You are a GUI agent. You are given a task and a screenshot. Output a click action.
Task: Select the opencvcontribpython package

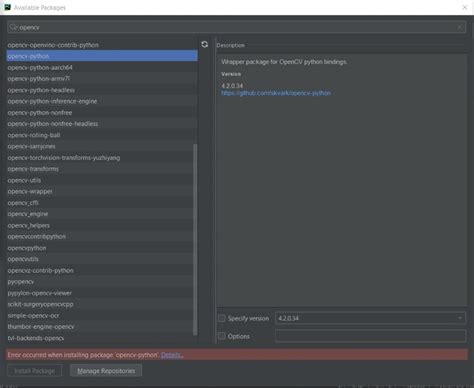pyautogui.click(x=100, y=236)
